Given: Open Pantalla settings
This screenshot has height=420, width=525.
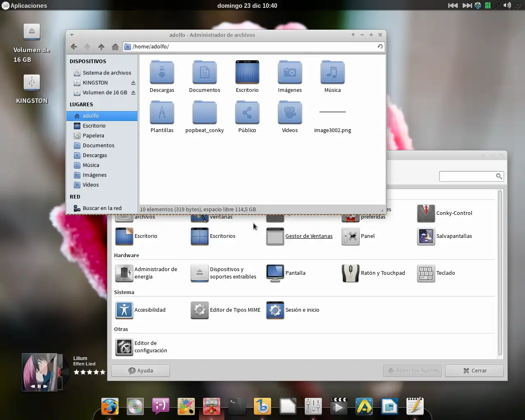Looking at the screenshot, I should [286, 273].
